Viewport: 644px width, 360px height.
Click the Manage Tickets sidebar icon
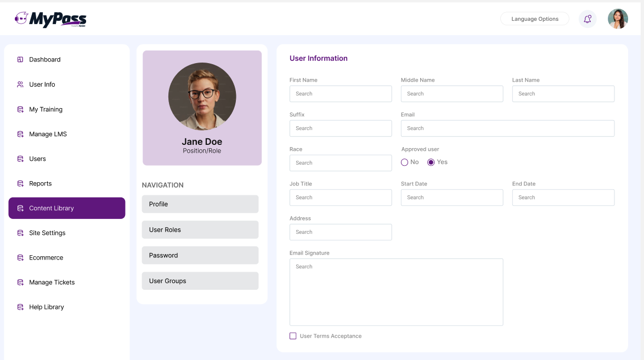click(20, 282)
